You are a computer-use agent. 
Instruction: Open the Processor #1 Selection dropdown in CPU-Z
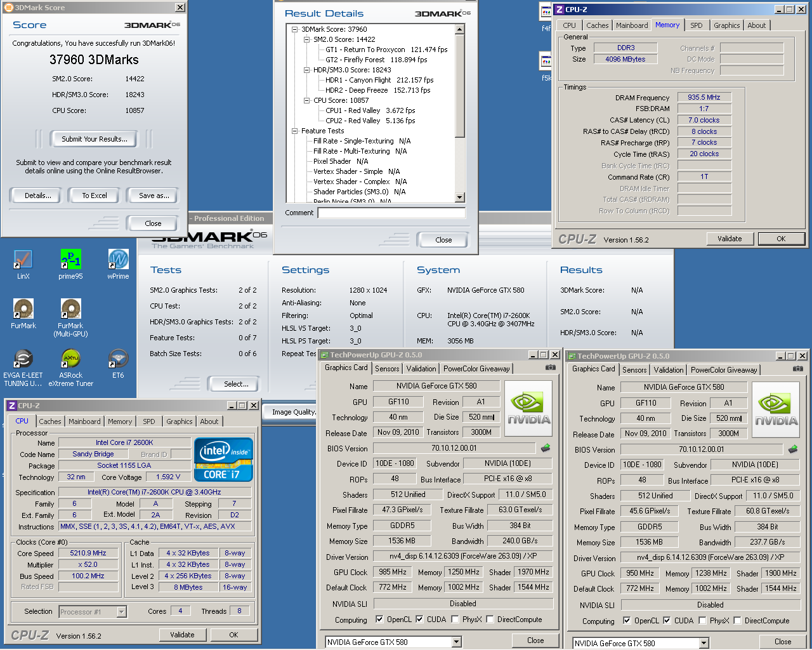pyautogui.click(x=121, y=612)
